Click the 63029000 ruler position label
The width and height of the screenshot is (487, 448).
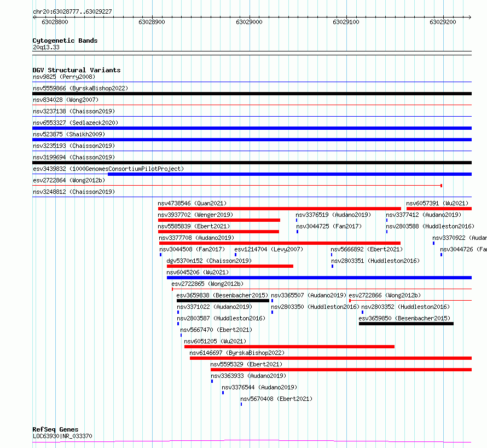(x=249, y=22)
